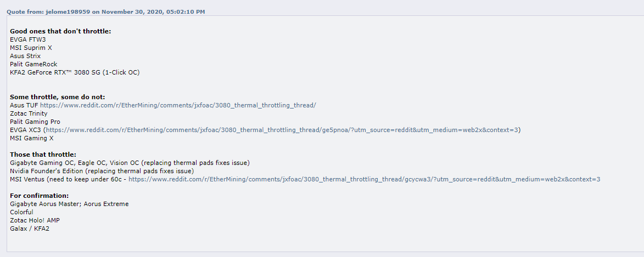The width and height of the screenshot is (644, 257).
Task: Click the 'Asus TUF' text
Action: click(24, 105)
